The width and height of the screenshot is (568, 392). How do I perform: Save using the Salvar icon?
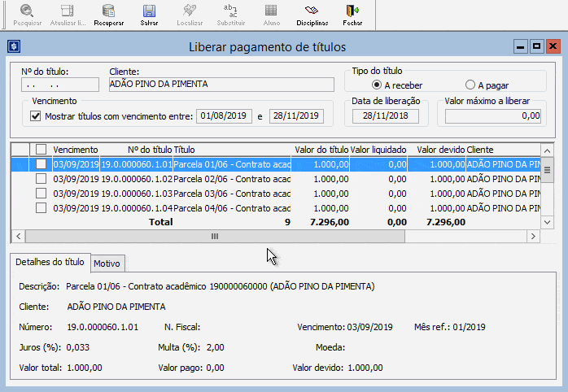[149, 14]
